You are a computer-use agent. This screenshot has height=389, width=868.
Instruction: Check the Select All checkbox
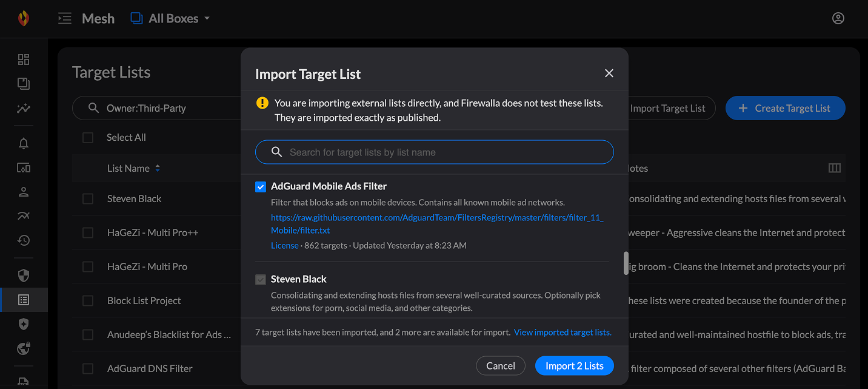[x=88, y=138]
